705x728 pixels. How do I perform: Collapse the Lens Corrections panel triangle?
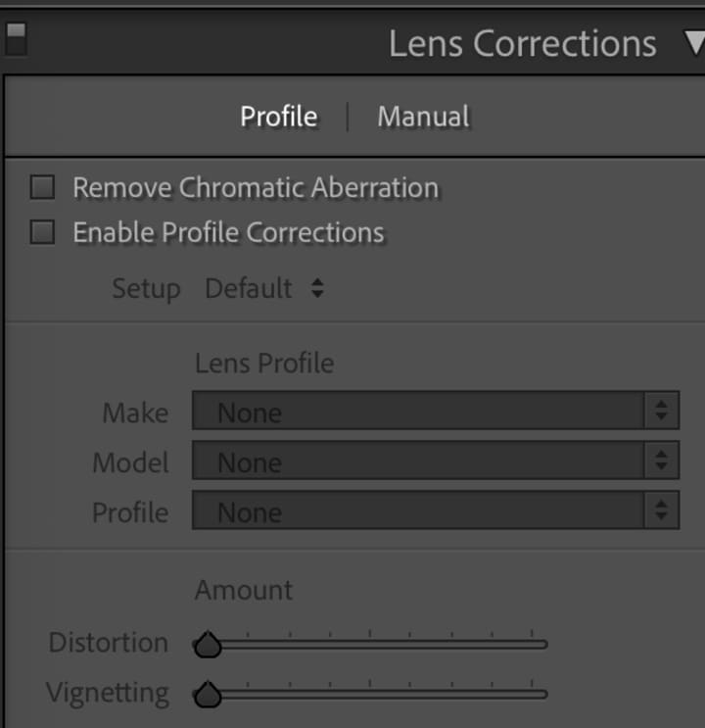tap(693, 43)
